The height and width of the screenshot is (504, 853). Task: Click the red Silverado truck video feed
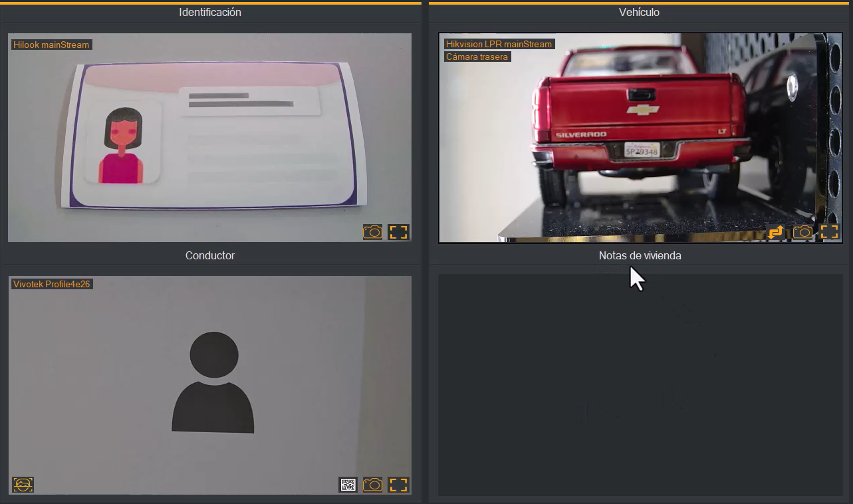click(640, 138)
